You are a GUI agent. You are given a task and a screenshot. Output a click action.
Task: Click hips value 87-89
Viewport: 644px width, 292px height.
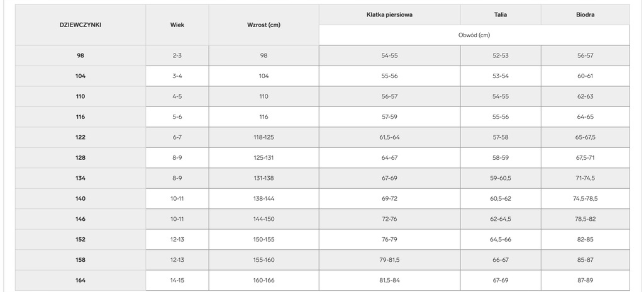click(585, 281)
